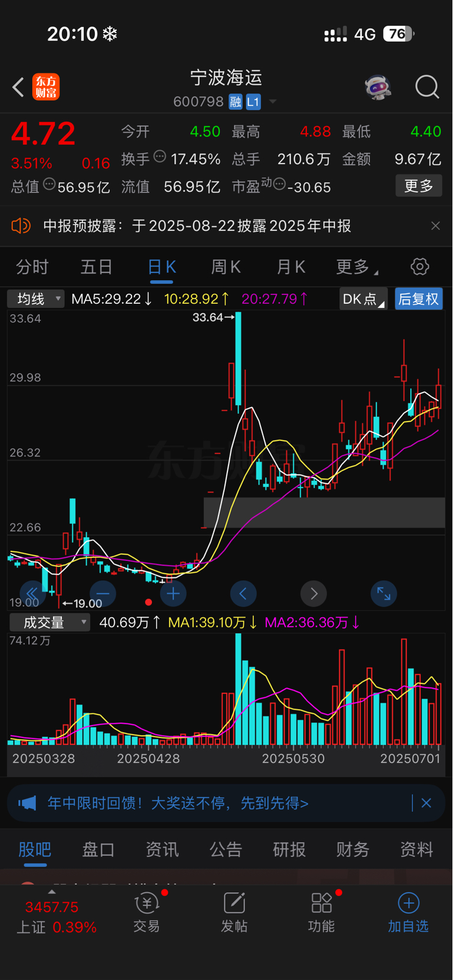Image resolution: width=453 pixels, height=980 pixels.
Task: Tap the 20250530 date label
Action: 293,759
